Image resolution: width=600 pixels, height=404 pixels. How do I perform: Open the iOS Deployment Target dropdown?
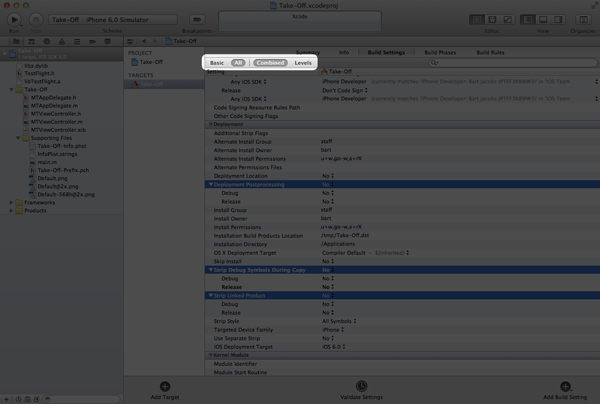click(334, 347)
